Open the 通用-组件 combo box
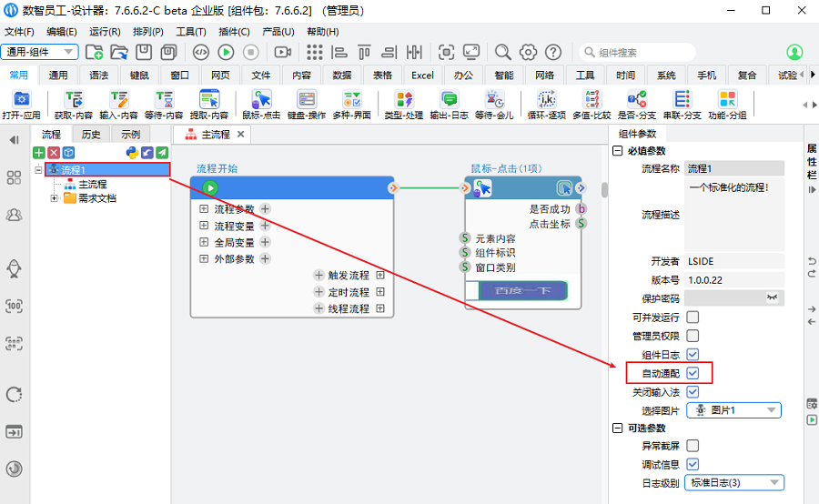The image size is (819, 504). pyautogui.click(x=39, y=52)
